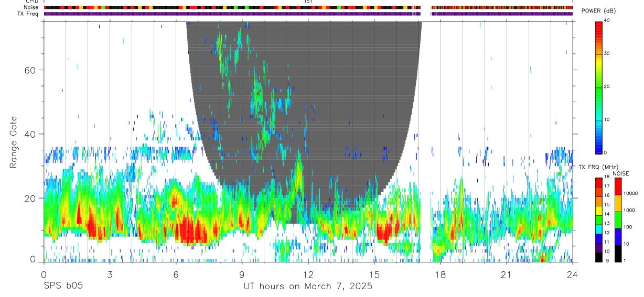Pick the red NOISE legend swatch above 10000

[618, 186]
